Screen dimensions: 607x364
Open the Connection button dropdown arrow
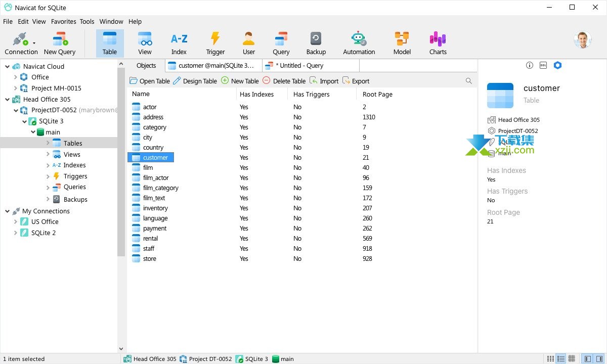[x=34, y=43]
